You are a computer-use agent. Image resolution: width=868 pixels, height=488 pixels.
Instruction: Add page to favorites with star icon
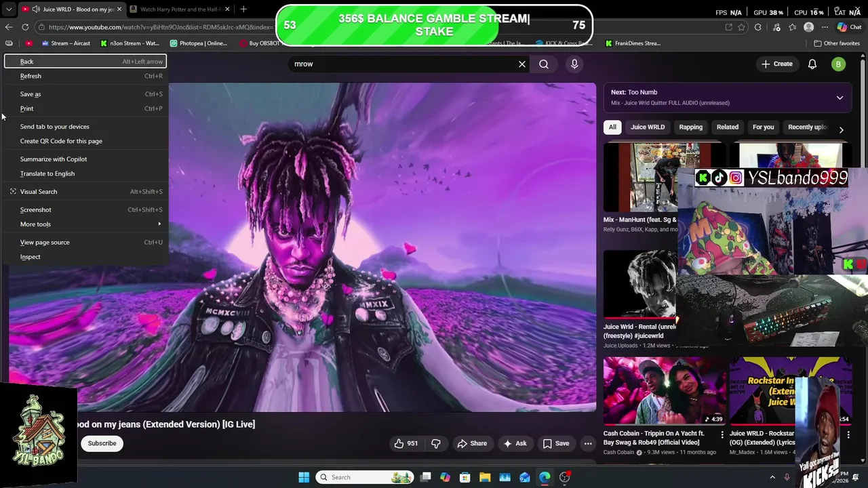(x=741, y=27)
